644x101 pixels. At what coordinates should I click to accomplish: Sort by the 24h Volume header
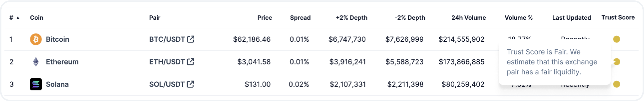coord(468,18)
